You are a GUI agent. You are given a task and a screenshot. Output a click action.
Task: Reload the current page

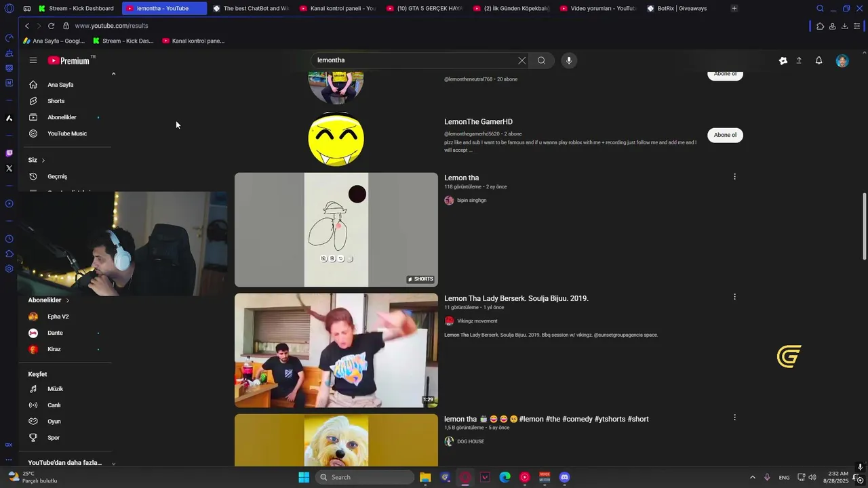coord(51,26)
